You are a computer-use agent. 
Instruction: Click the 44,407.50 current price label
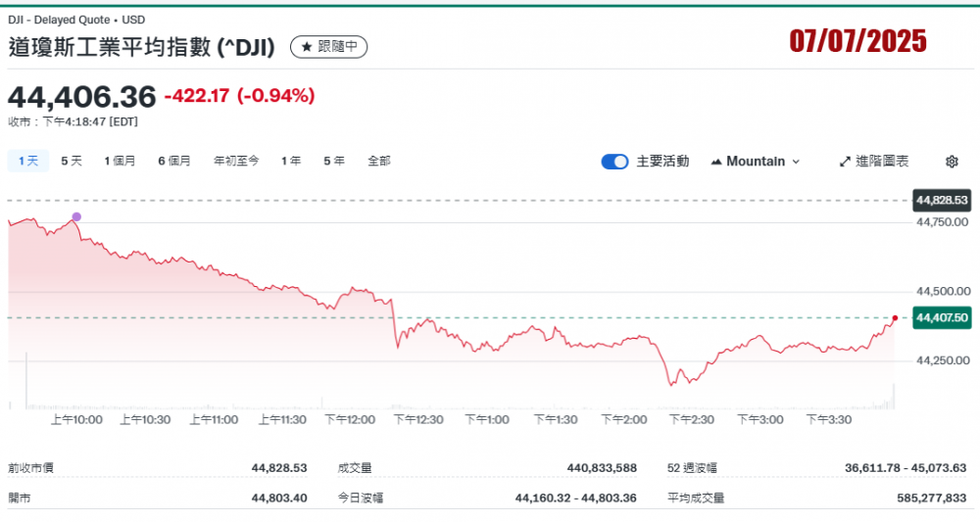pyautogui.click(x=941, y=318)
